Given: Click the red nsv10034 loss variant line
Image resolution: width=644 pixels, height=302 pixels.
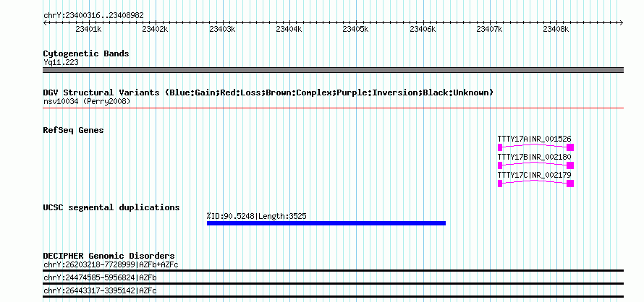Looking at the screenshot, I should (x=333, y=108).
